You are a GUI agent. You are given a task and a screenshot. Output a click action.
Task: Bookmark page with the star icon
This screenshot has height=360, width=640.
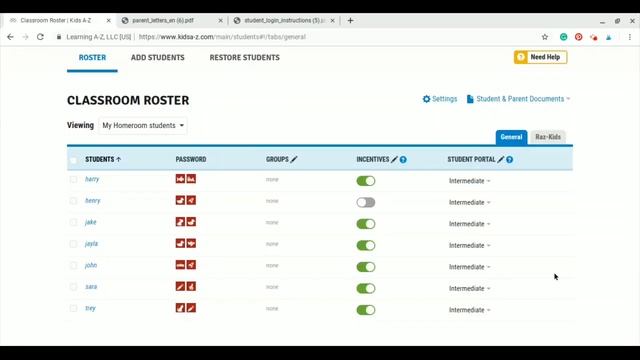(544, 37)
